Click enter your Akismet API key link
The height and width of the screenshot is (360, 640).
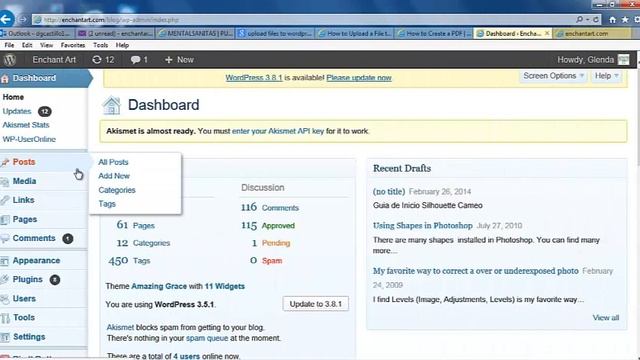278,131
